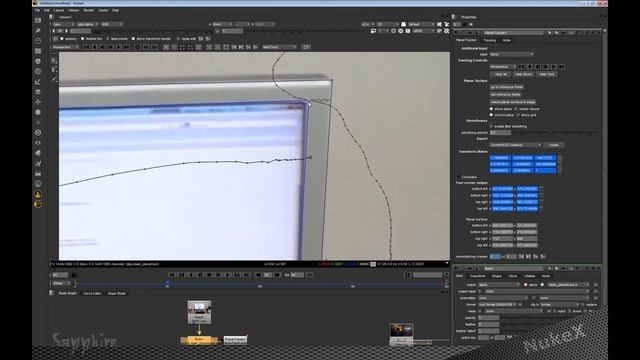Open the premultiply dropdown in Roto
The image size is (640, 360).
point(504,298)
